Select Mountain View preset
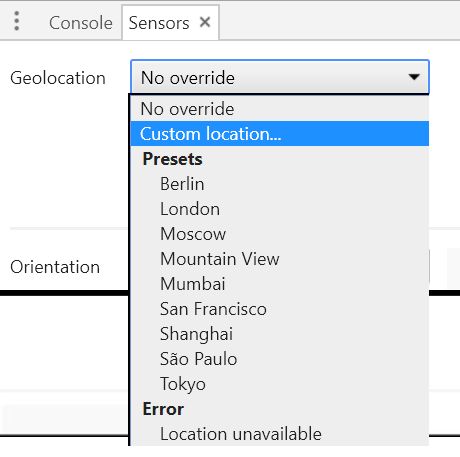Image resolution: width=460 pixels, height=457 pixels. (x=280, y=259)
